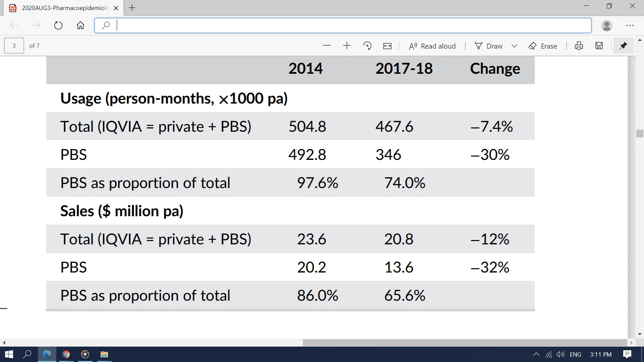Image resolution: width=644 pixels, height=362 pixels.
Task: Click the horizontal scrollbar thumb
Action: click(x=465, y=343)
